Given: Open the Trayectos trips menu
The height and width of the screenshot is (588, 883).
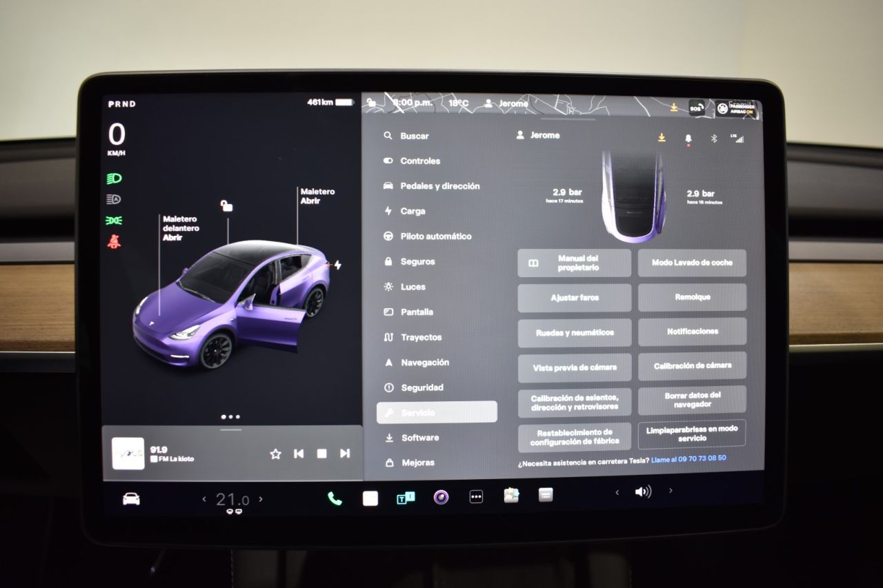Looking at the screenshot, I should [413, 337].
